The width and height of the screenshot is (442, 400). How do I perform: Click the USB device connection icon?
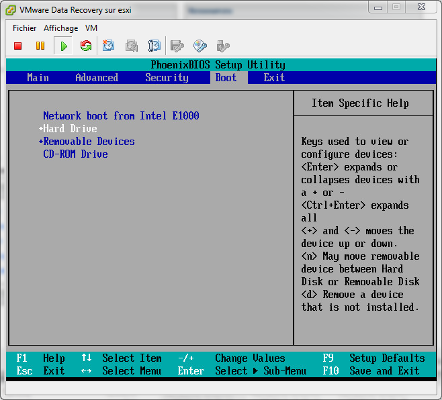tap(223, 46)
